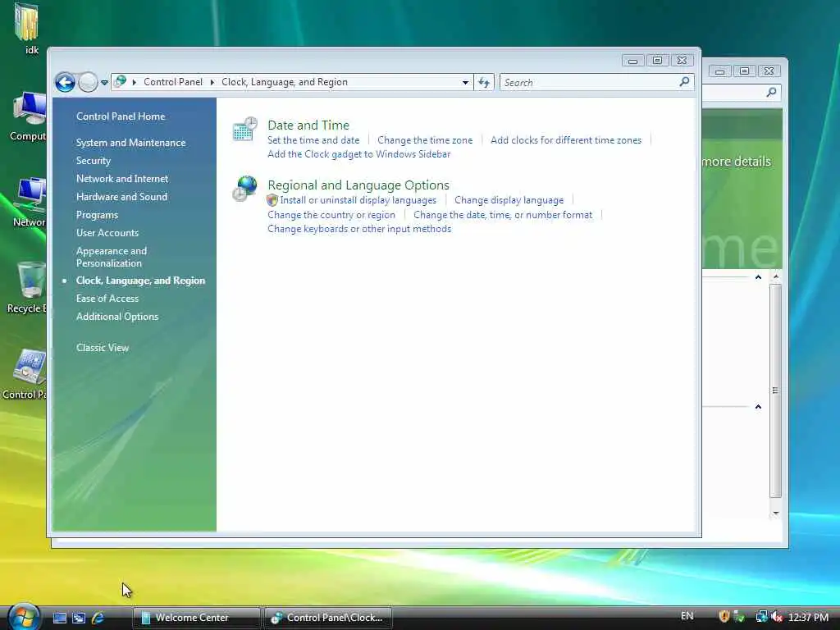Click Add clocks for different time zones
Image resolution: width=840 pixels, height=630 pixels.
(566, 139)
